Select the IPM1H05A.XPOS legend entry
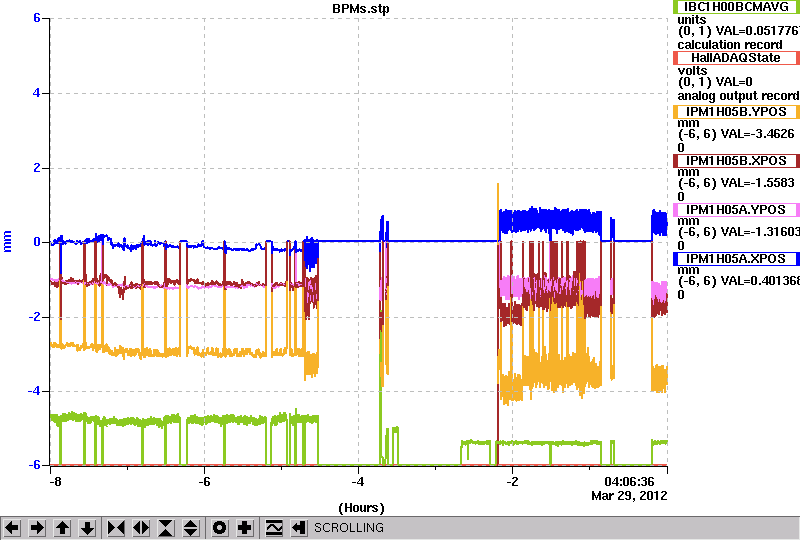Screen dimensions: 800x540 coord(736,259)
